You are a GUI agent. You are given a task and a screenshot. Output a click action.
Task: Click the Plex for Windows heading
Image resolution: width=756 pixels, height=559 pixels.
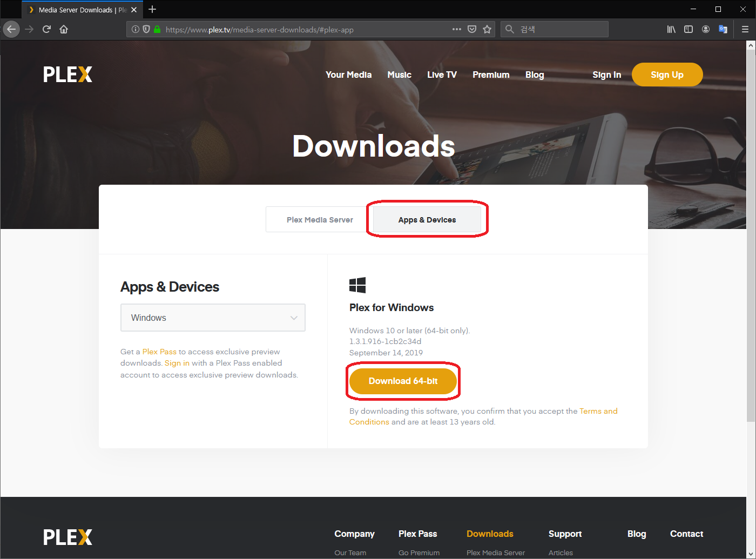tap(391, 307)
